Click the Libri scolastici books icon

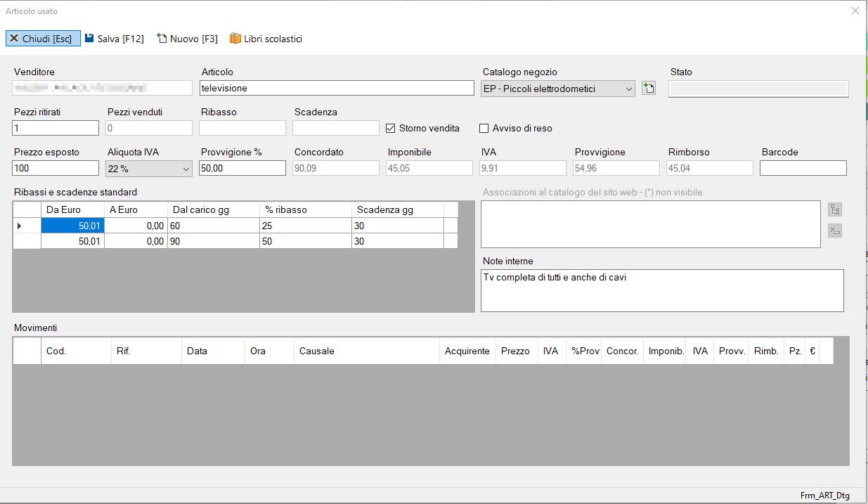click(x=235, y=39)
